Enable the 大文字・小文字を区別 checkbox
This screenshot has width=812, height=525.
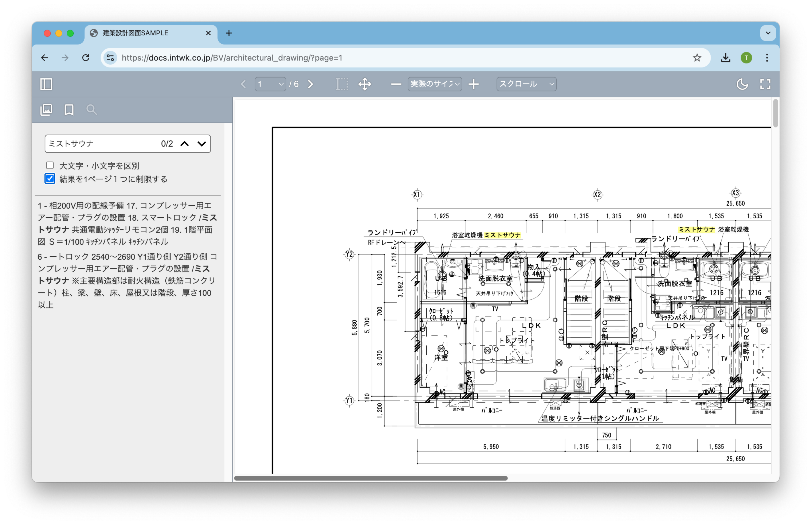click(50, 165)
